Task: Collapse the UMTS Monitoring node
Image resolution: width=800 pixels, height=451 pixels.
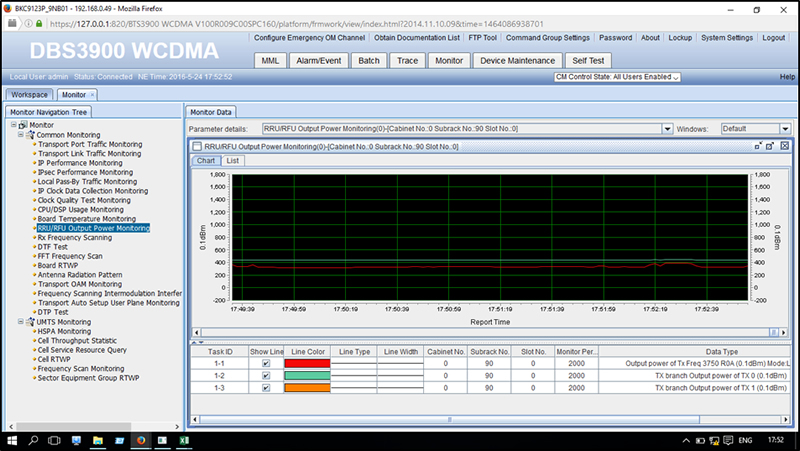Action: tap(21, 322)
